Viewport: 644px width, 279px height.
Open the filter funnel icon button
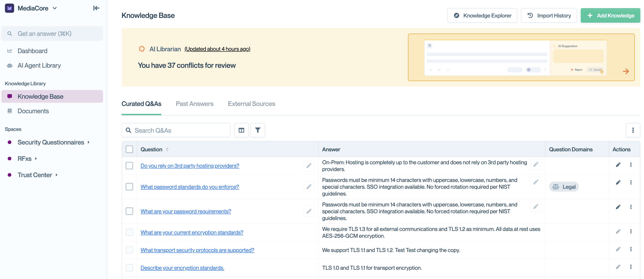pyautogui.click(x=258, y=130)
